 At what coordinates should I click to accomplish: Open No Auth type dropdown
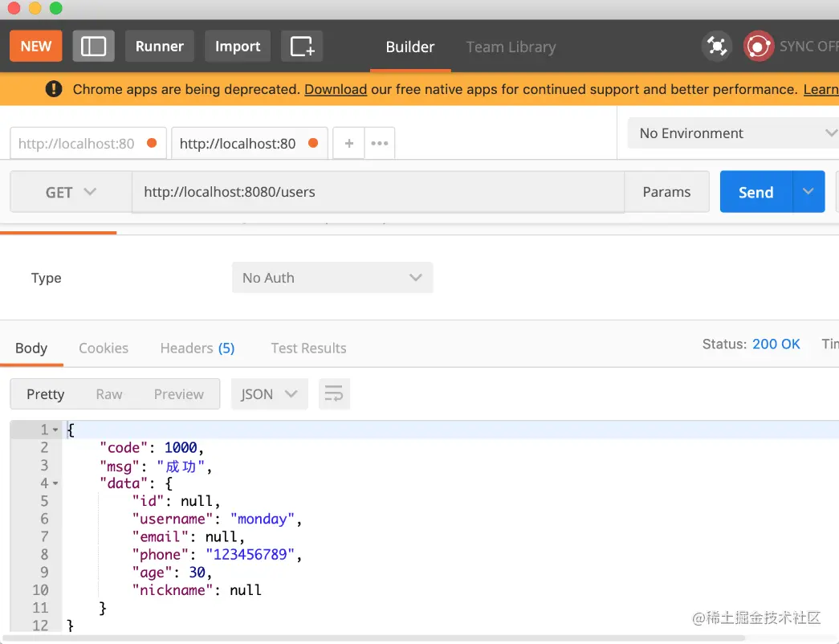click(332, 277)
